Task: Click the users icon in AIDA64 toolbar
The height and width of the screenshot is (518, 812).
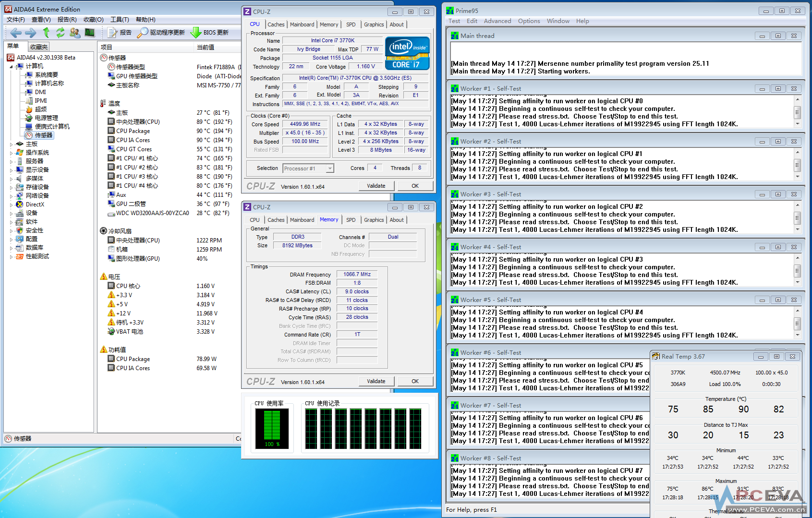Action: [75, 33]
